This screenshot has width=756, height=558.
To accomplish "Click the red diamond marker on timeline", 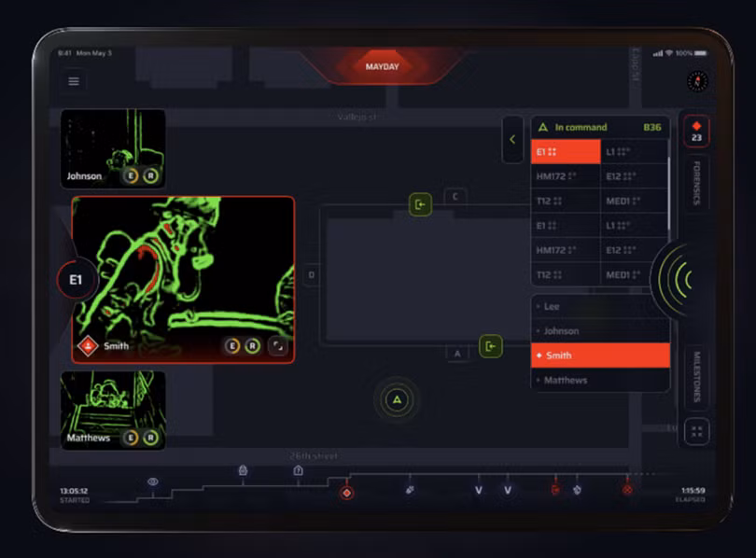I will tap(346, 492).
